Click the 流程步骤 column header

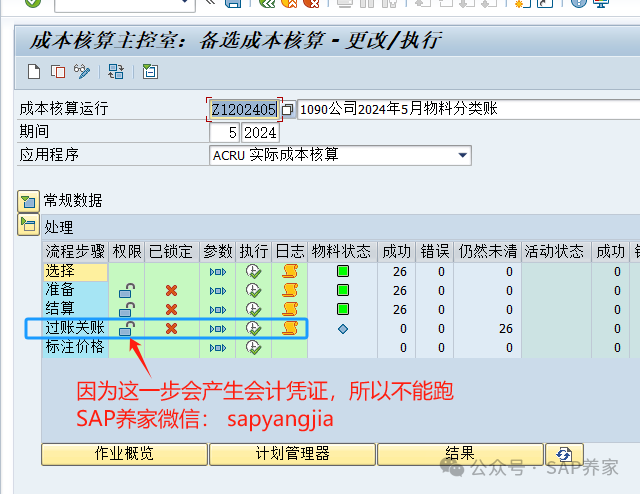click(76, 251)
